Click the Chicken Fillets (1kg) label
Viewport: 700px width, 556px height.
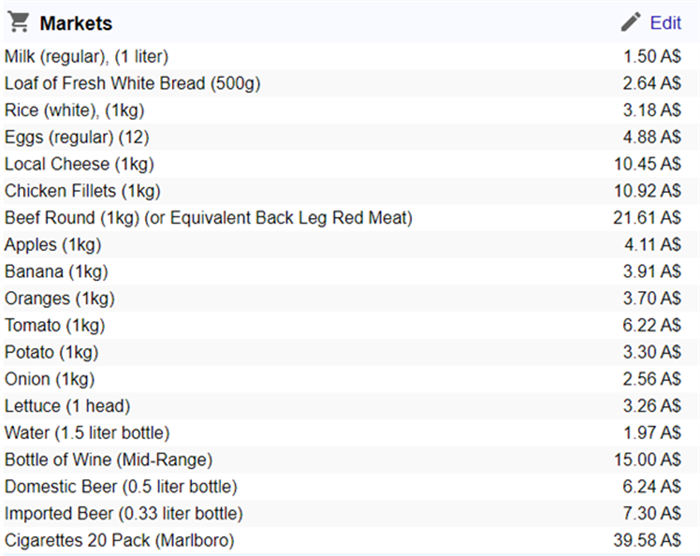click(x=82, y=191)
